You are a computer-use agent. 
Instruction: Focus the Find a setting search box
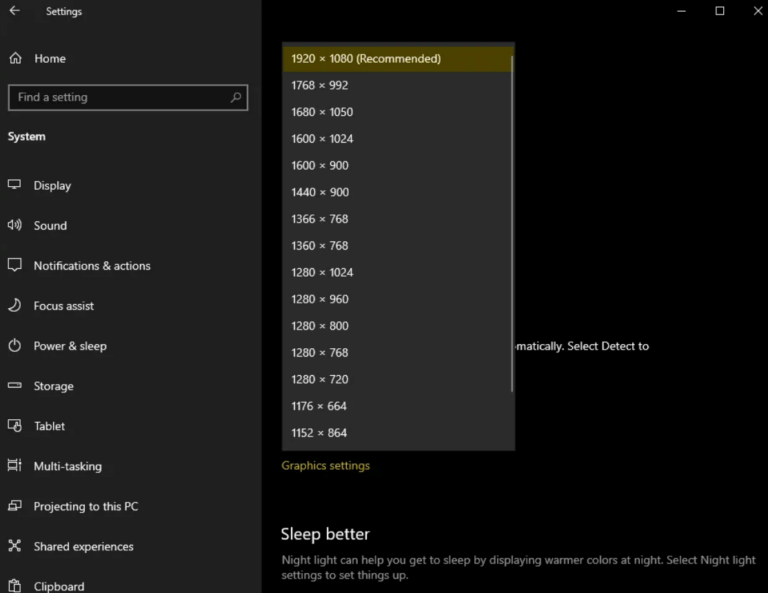[128, 97]
